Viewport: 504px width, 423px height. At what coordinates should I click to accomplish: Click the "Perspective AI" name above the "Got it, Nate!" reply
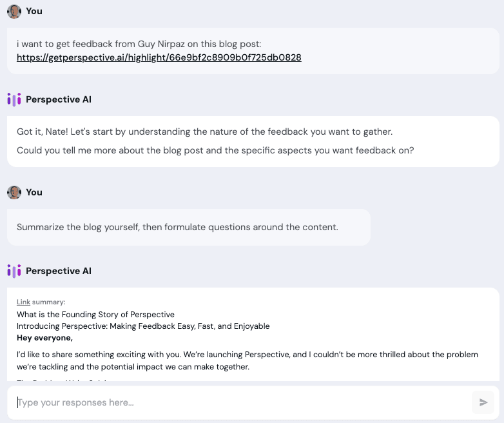59,99
